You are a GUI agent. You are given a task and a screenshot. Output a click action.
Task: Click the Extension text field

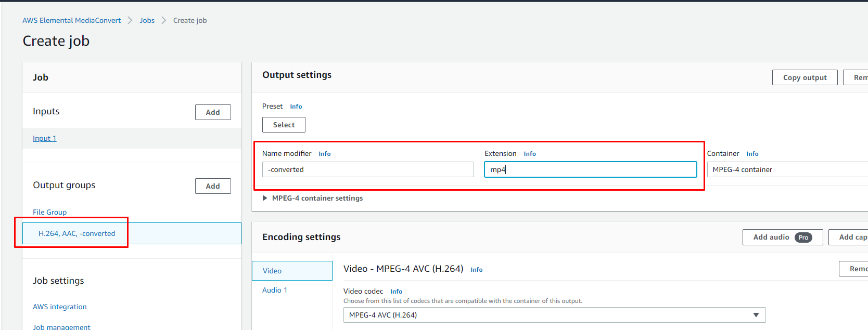(590, 169)
